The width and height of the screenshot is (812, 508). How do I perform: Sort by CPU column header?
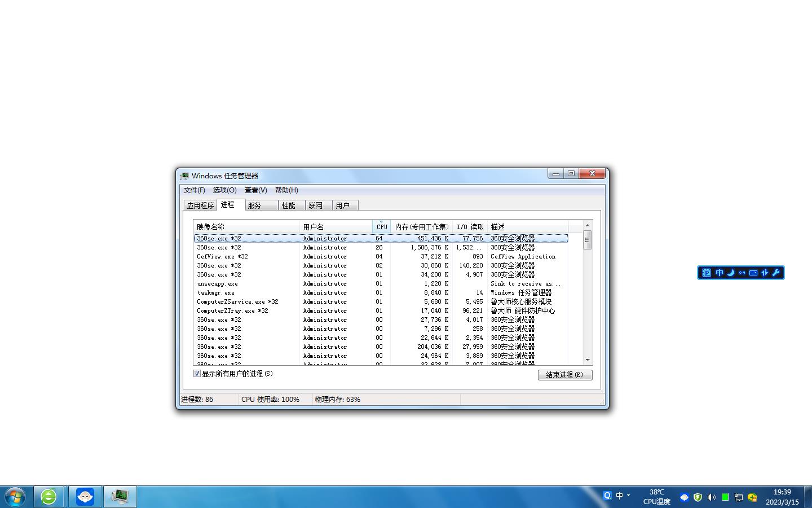pyautogui.click(x=382, y=227)
